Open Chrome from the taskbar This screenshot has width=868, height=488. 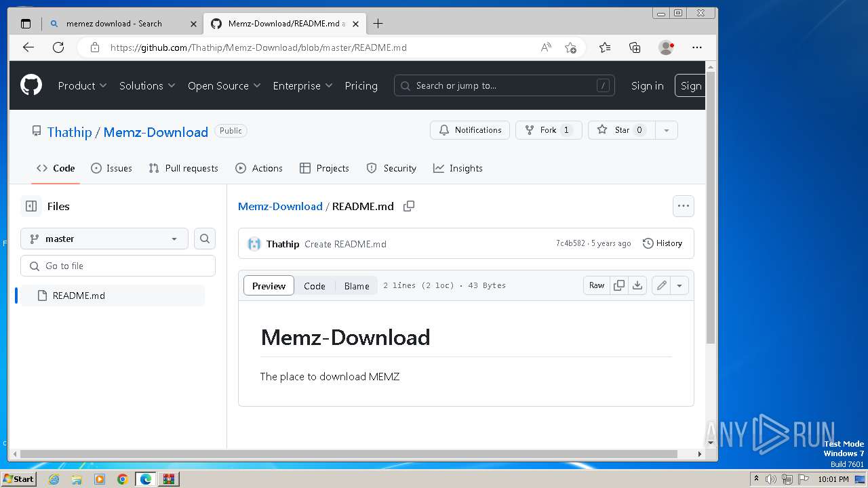point(122,479)
